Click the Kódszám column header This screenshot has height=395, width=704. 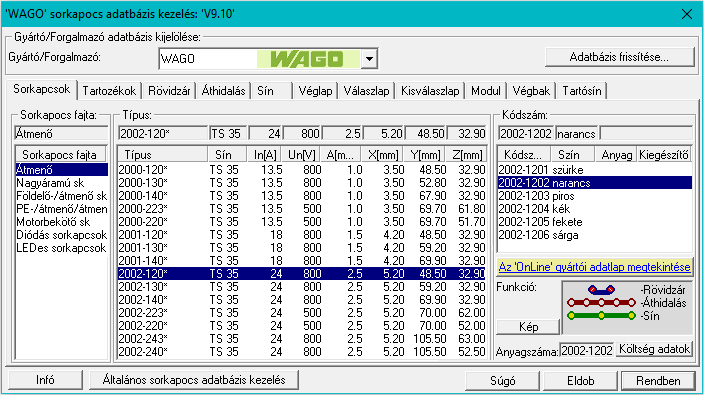click(x=524, y=154)
